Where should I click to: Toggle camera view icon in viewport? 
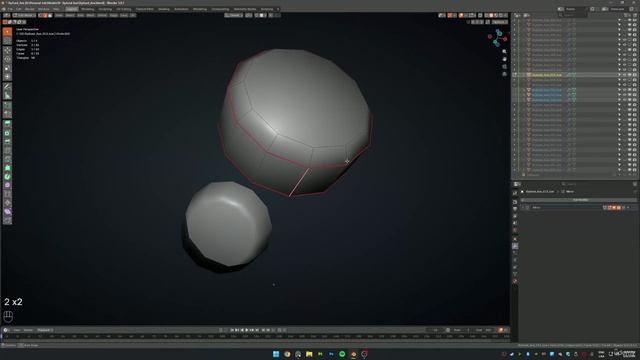504,67
